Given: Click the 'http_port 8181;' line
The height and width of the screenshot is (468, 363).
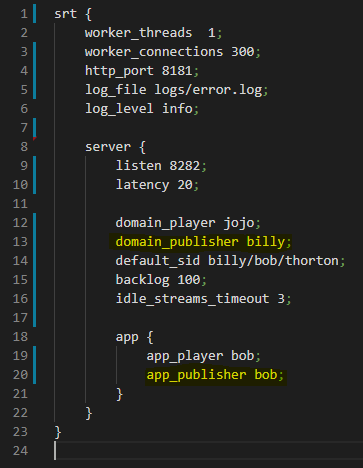Looking at the screenshot, I should pos(142,71).
